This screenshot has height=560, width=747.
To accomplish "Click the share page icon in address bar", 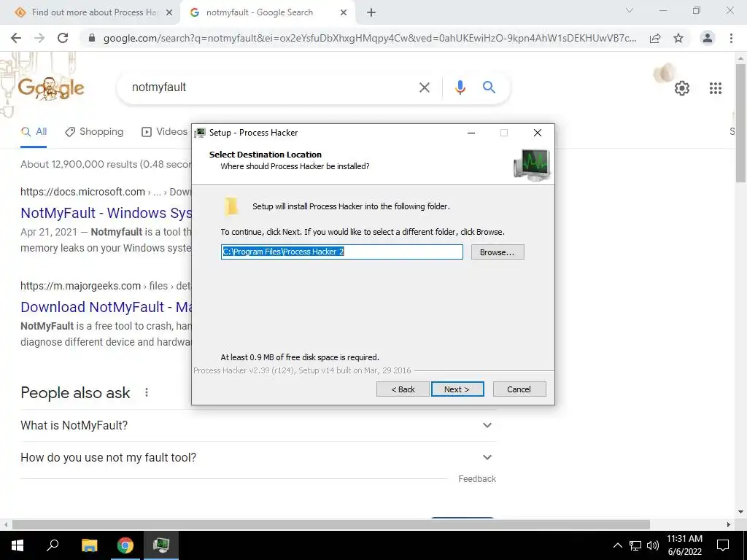I will tap(655, 38).
